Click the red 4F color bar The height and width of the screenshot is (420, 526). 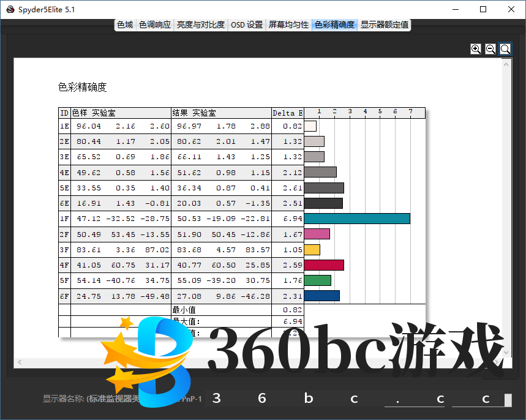(323, 265)
